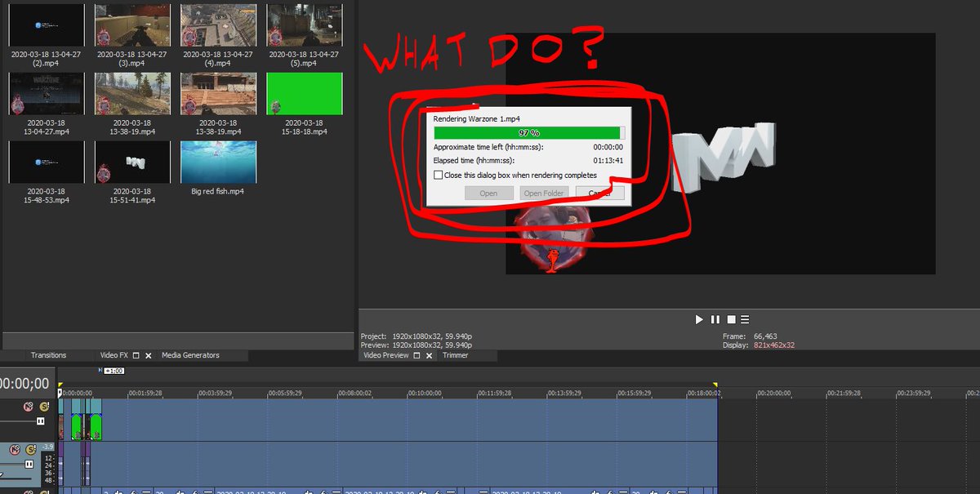Click the 'Display: 821x462x32' readout
The width and height of the screenshot is (980, 494).
pos(759,345)
